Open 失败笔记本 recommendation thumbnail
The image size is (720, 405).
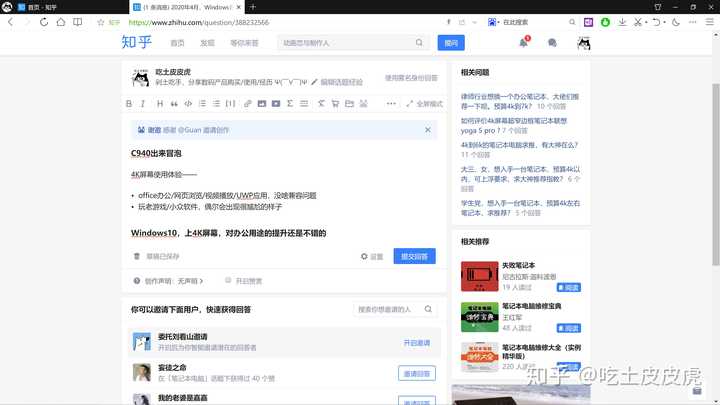click(x=479, y=276)
